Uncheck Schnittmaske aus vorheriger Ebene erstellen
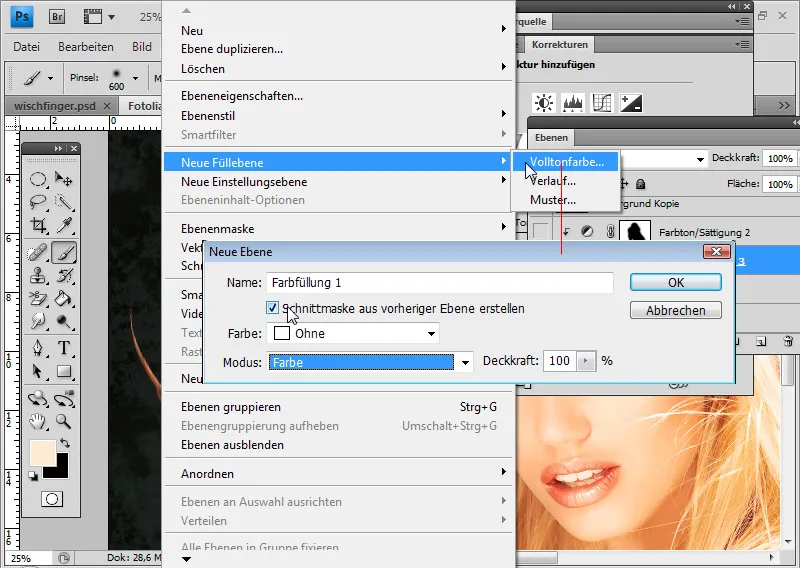 [x=272, y=308]
